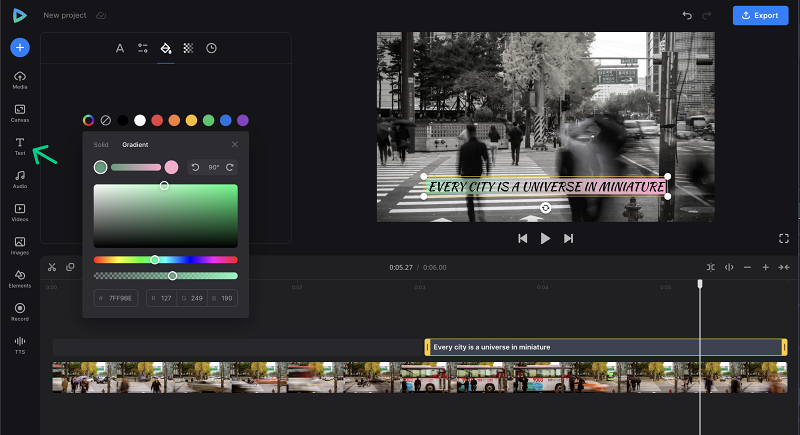This screenshot has width=800, height=435.
Task: Choose the orange color swatch
Action: coord(174,120)
